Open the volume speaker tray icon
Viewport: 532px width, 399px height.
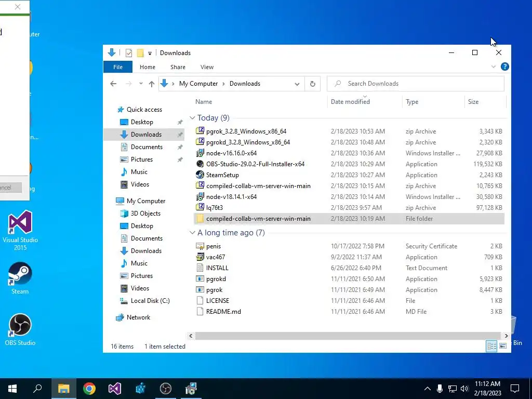click(464, 389)
